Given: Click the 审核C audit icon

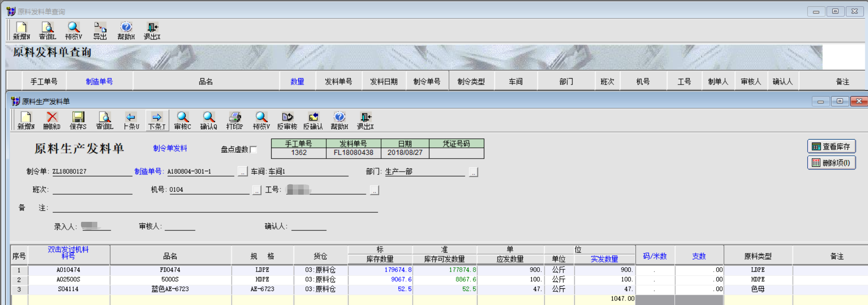Looking at the screenshot, I should tap(183, 121).
